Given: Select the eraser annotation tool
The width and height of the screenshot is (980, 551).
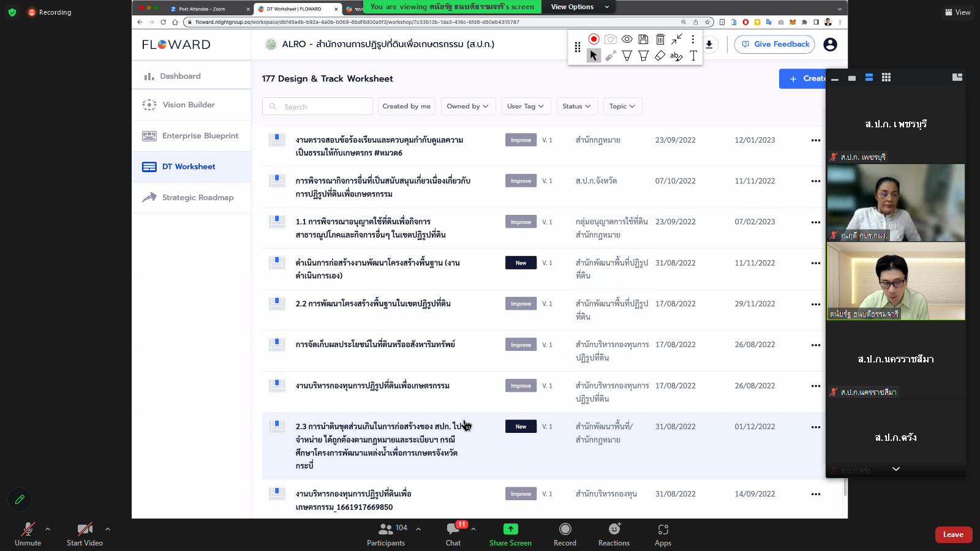Looking at the screenshot, I should [660, 56].
